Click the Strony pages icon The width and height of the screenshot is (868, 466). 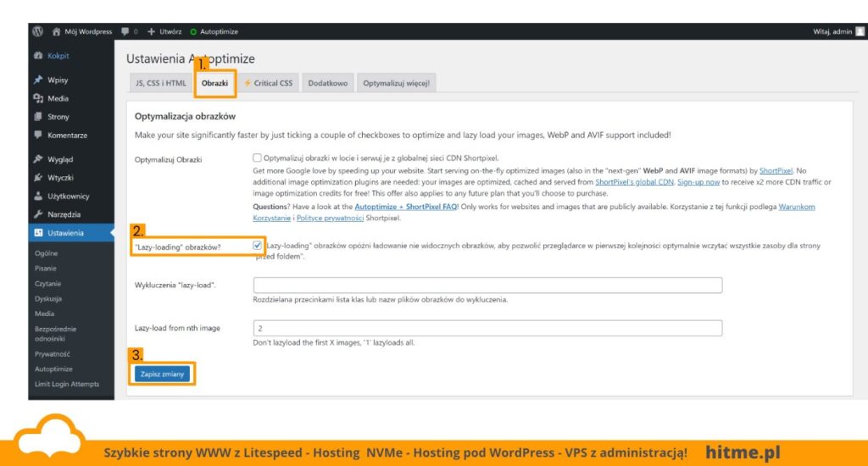[x=38, y=117]
